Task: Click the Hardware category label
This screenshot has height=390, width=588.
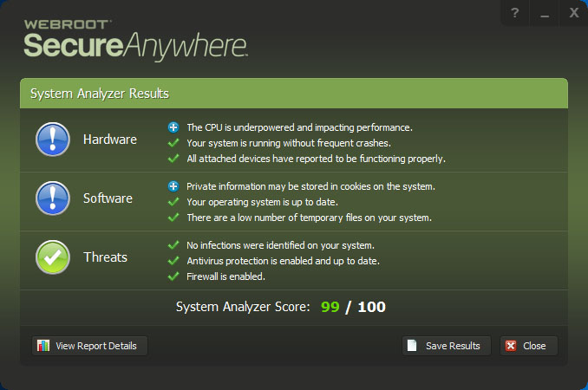Action: pyautogui.click(x=110, y=140)
